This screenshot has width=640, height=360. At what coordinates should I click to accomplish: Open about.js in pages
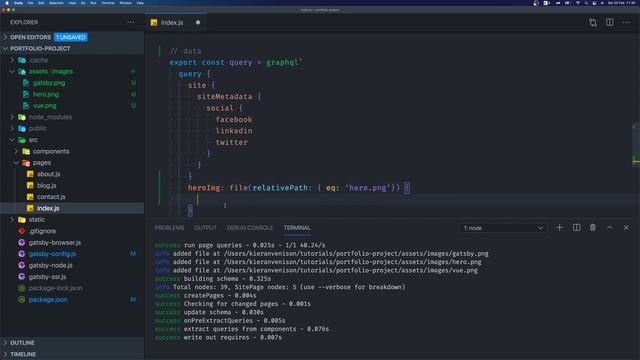pyautogui.click(x=49, y=174)
